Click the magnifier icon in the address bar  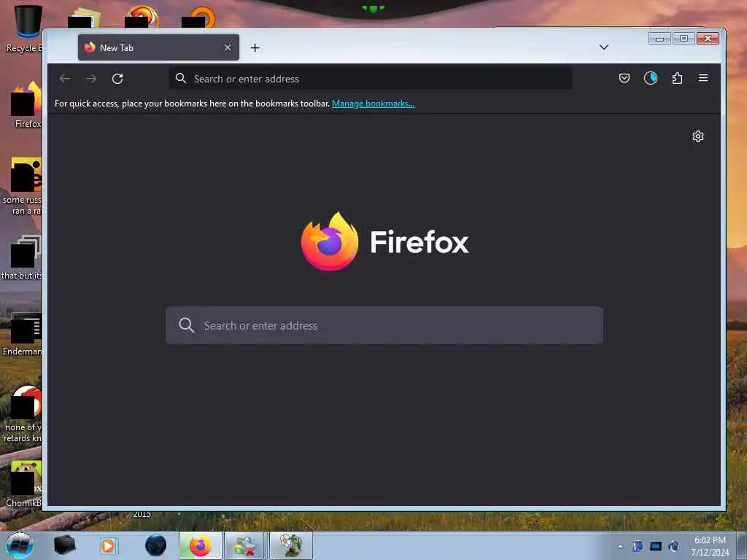tap(181, 78)
